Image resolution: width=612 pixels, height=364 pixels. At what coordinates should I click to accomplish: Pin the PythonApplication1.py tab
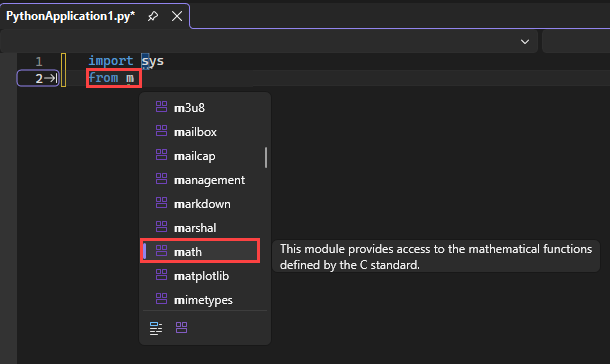(153, 16)
